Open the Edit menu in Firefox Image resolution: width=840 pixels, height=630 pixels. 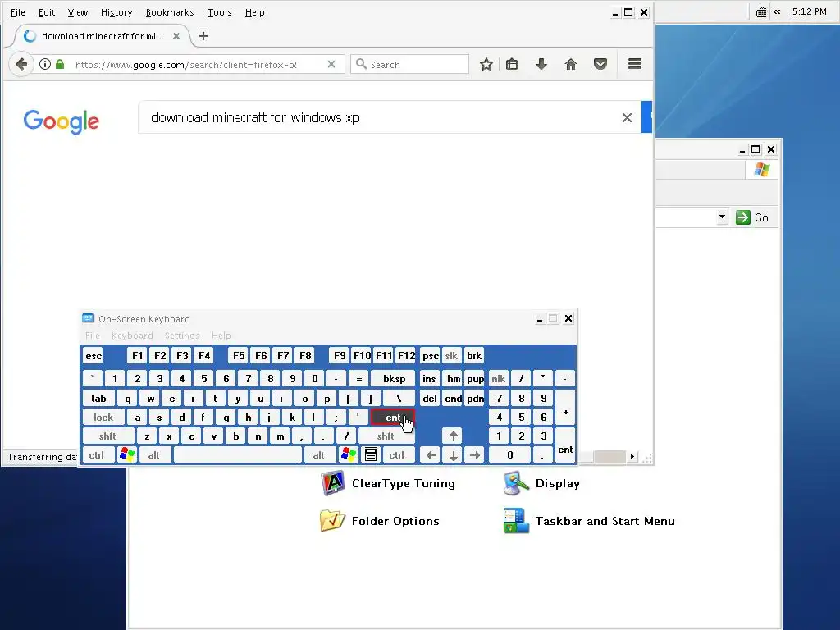(47, 12)
